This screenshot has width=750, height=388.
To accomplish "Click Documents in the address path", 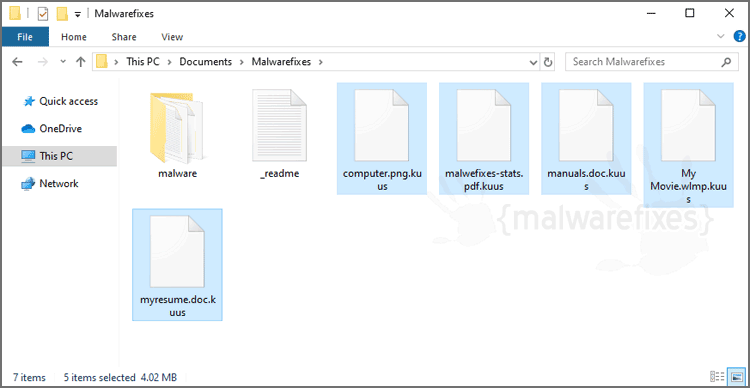I will tap(206, 62).
